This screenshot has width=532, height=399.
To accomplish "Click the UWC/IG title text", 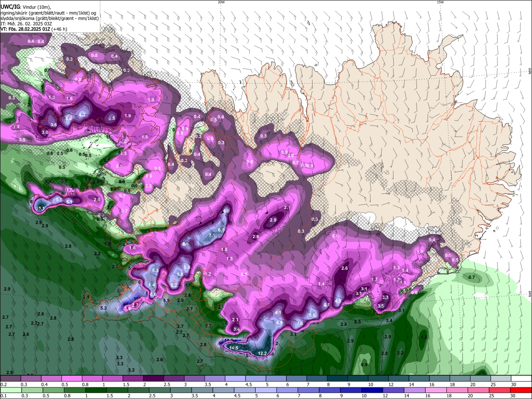I will point(10,7).
